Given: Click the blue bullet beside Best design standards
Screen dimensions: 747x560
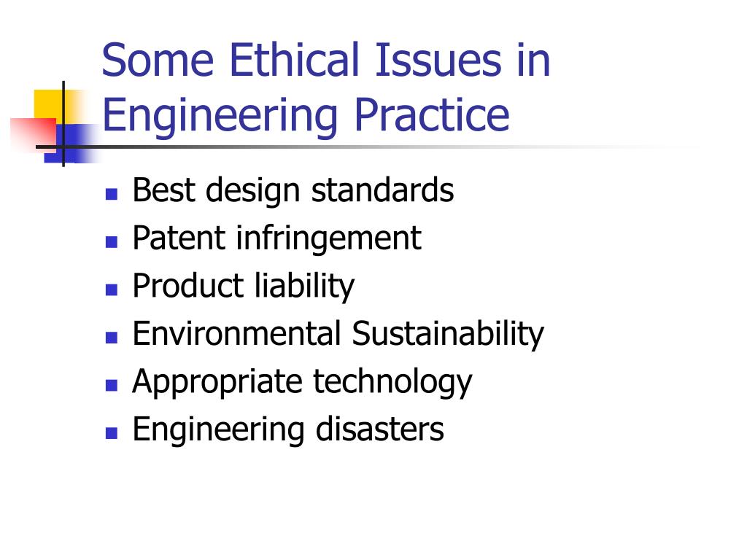Looking at the screenshot, I should pyautogui.click(x=112, y=194).
